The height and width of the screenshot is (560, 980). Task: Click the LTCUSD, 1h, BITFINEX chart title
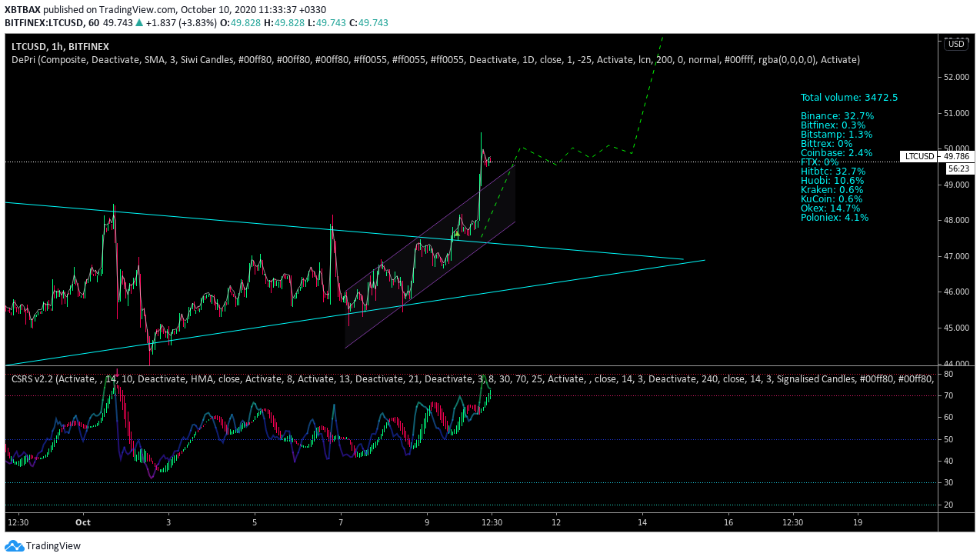pyautogui.click(x=60, y=46)
